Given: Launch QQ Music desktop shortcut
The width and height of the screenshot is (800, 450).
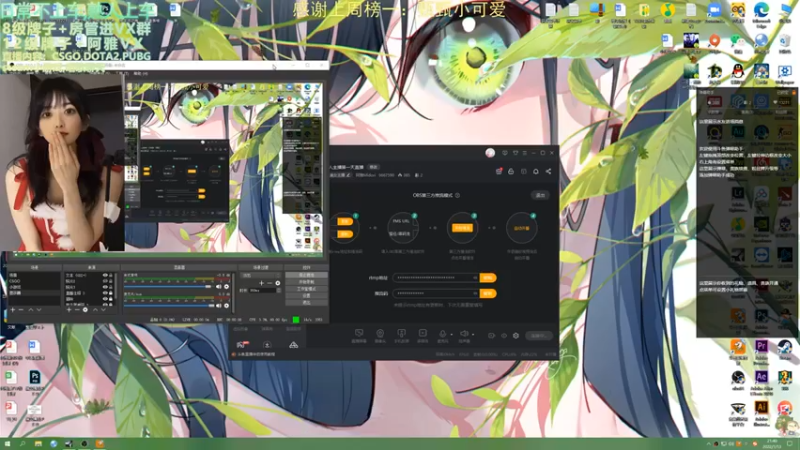Looking at the screenshot, I should (667, 12).
